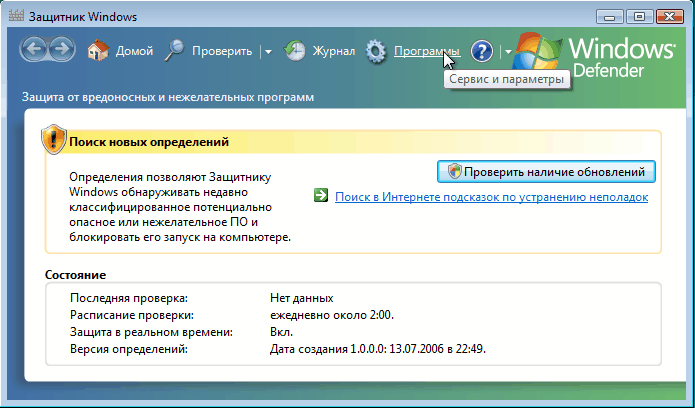Click the orange warning shield icon
Screen dimensions: 695x408
click(54, 141)
